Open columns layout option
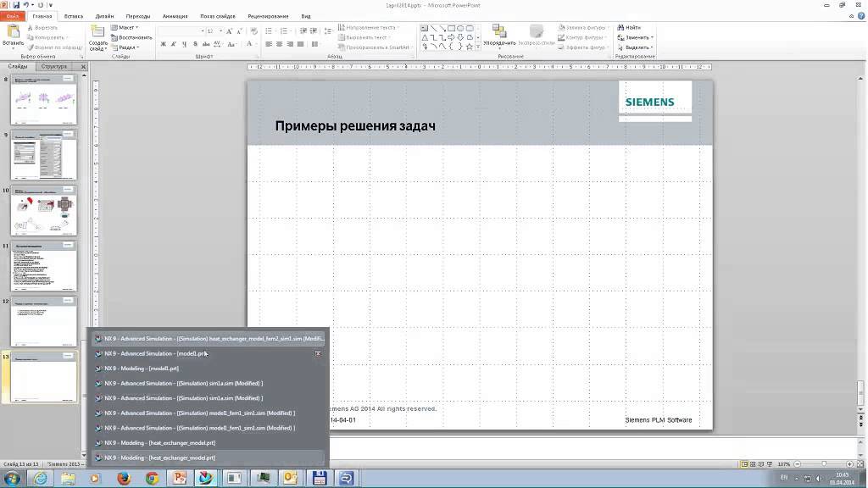This screenshot has width=868, height=488. pos(315,44)
